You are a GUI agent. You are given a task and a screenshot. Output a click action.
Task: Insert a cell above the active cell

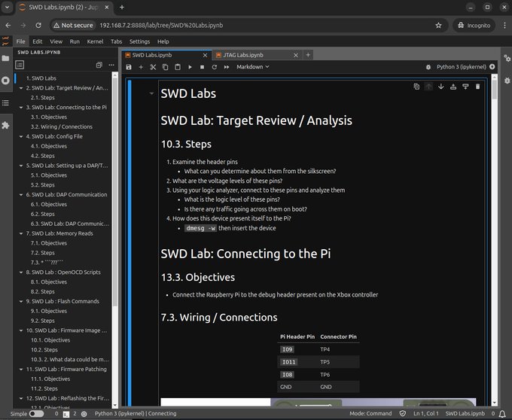[x=453, y=87]
